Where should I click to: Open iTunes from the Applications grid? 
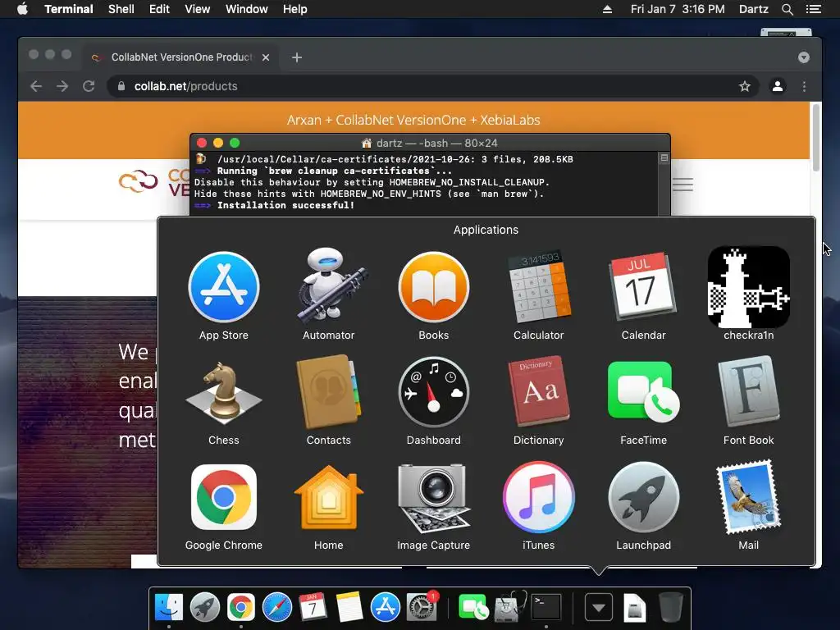(x=538, y=497)
